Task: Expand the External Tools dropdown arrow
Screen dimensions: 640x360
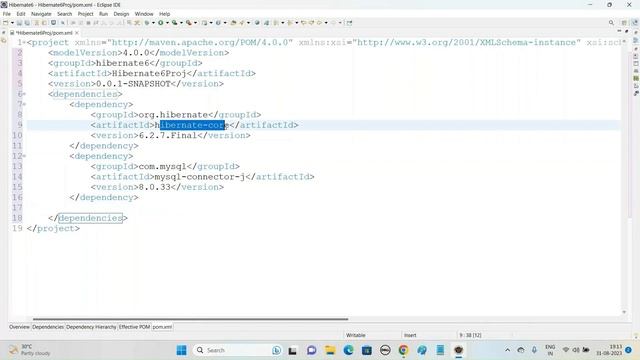Action: point(195,23)
